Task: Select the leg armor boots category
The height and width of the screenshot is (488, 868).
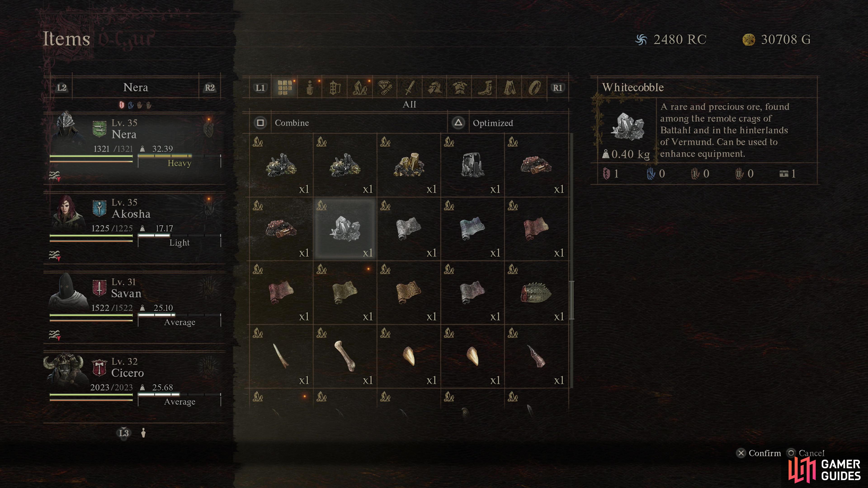Action: click(x=485, y=88)
